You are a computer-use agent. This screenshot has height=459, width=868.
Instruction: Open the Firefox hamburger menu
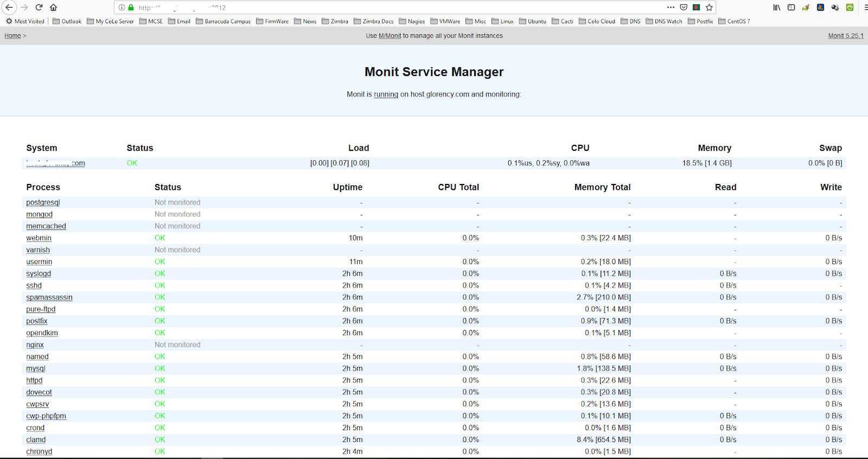pyautogui.click(x=865, y=7)
